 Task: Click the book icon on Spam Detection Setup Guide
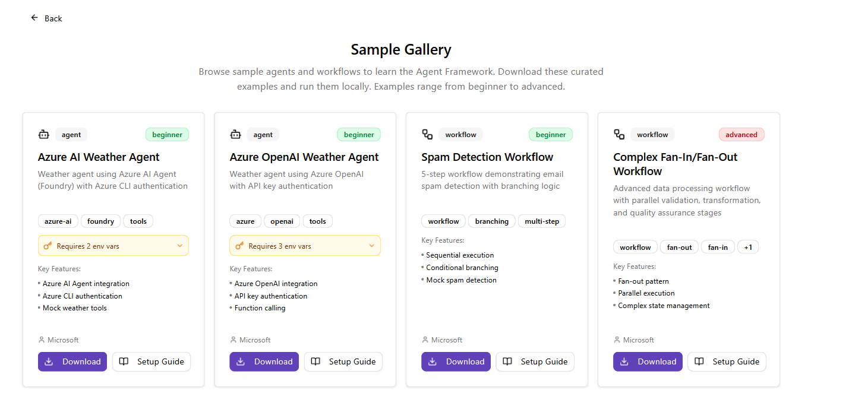pyautogui.click(x=507, y=361)
